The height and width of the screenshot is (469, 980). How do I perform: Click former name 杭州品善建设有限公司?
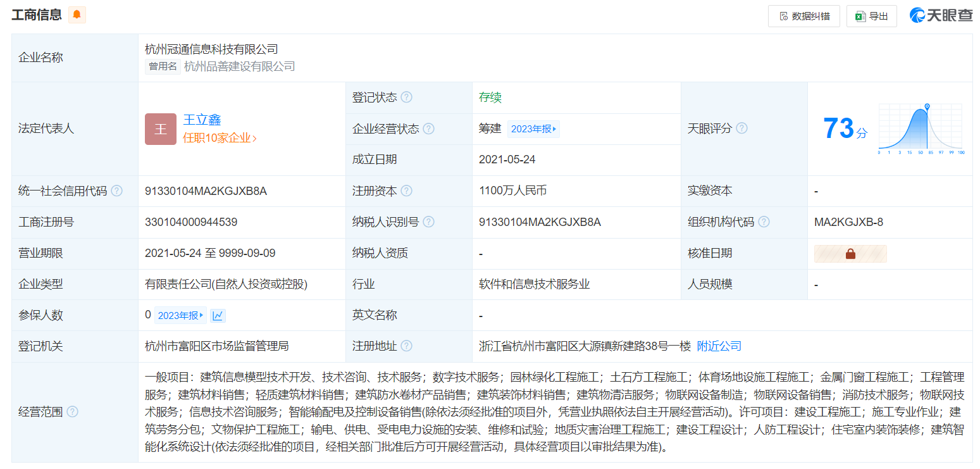pos(240,66)
